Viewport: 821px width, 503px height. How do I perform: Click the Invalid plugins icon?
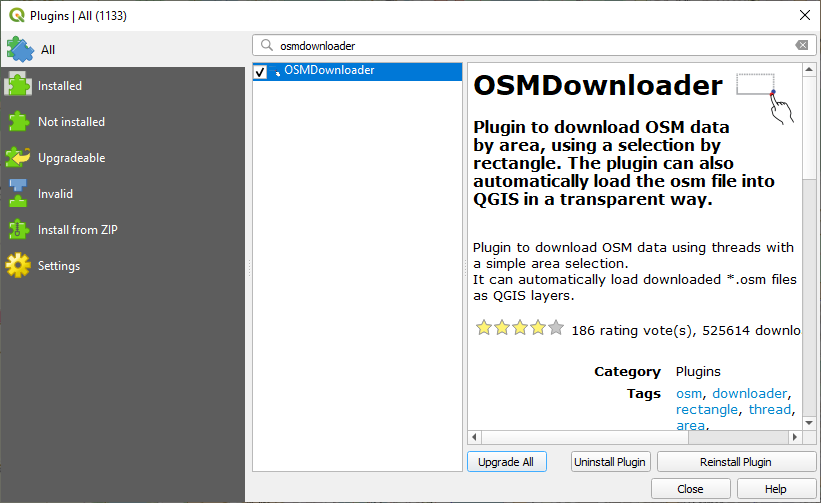point(18,193)
